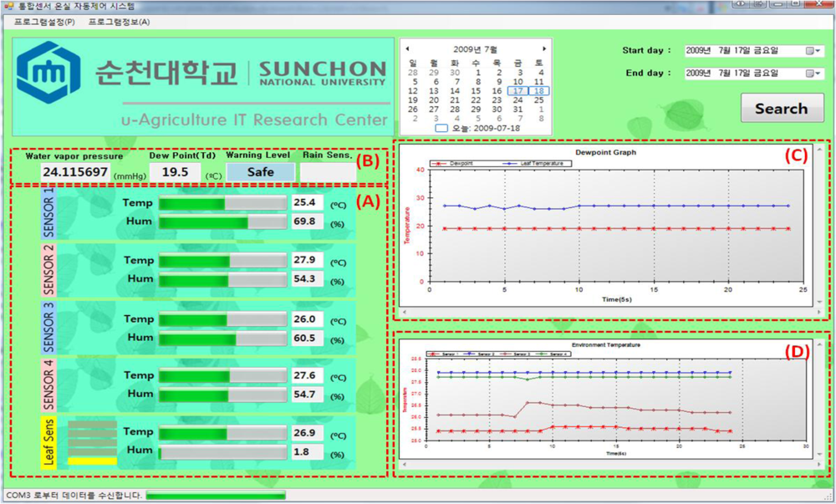The height and width of the screenshot is (504, 836).
Task: Click the application icon in title bar
Action: (8, 6)
